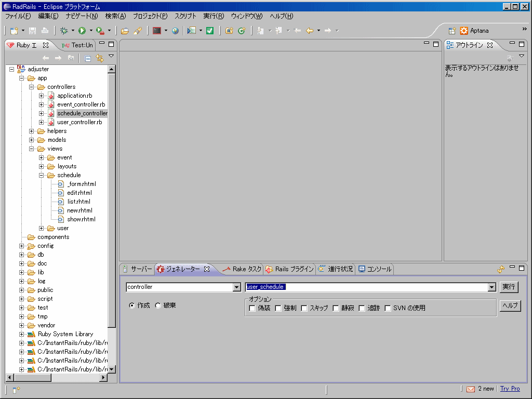Click the Save icon in the toolbar

pos(32,31)
